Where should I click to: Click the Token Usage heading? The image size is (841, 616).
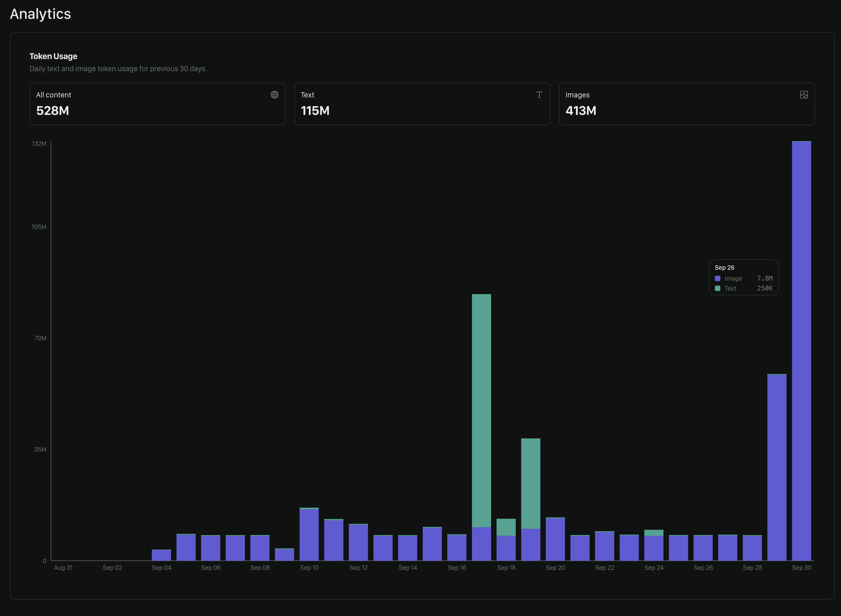[x=53, y=56]
